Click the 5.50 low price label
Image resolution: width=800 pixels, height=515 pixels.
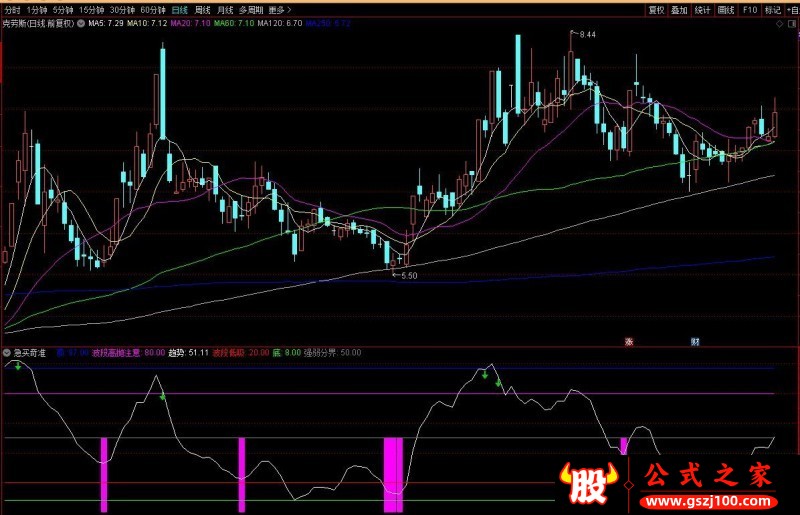408,274
